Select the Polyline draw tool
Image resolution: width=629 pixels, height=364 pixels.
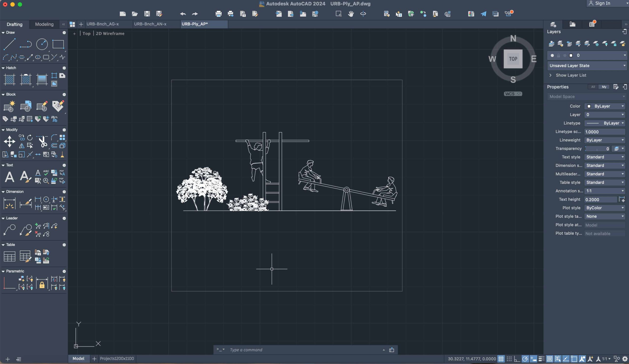pyautogui.click(x=26, y=44)
